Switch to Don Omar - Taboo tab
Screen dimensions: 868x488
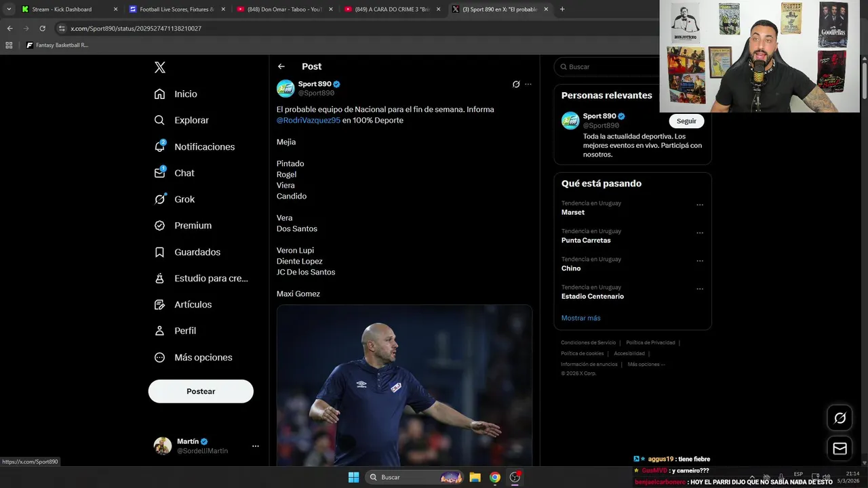click(285, 9)
